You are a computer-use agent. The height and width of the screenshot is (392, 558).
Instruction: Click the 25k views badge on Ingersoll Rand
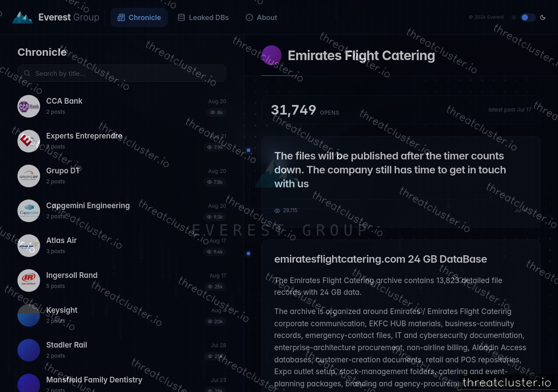click(x=216, y=287)
